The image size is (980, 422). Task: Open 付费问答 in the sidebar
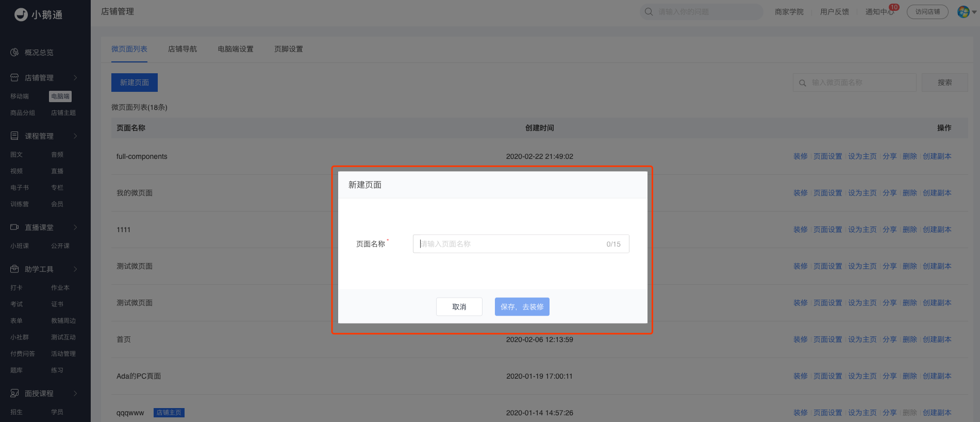23,354
